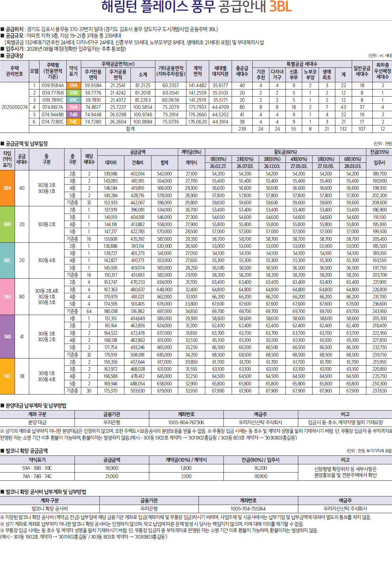Click the 74C label in supply table
Viewport: 392px width, 562px height.
click(x=73, y=122)
